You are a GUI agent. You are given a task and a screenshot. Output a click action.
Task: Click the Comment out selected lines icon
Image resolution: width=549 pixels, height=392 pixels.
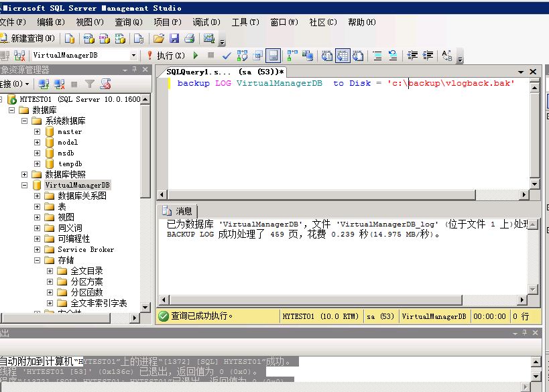coord(377,56)
